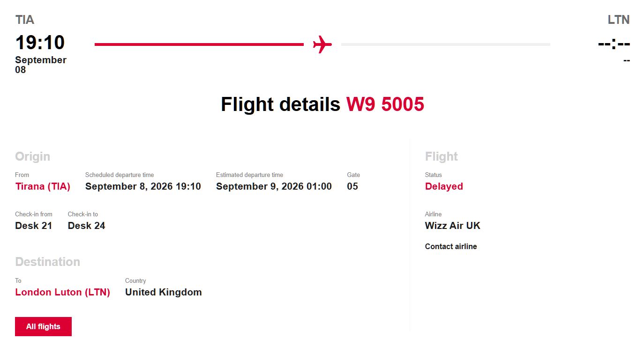Click the Desk 24 check-in value
This screenshot has width=644, height=361.
tap(87, 226)
